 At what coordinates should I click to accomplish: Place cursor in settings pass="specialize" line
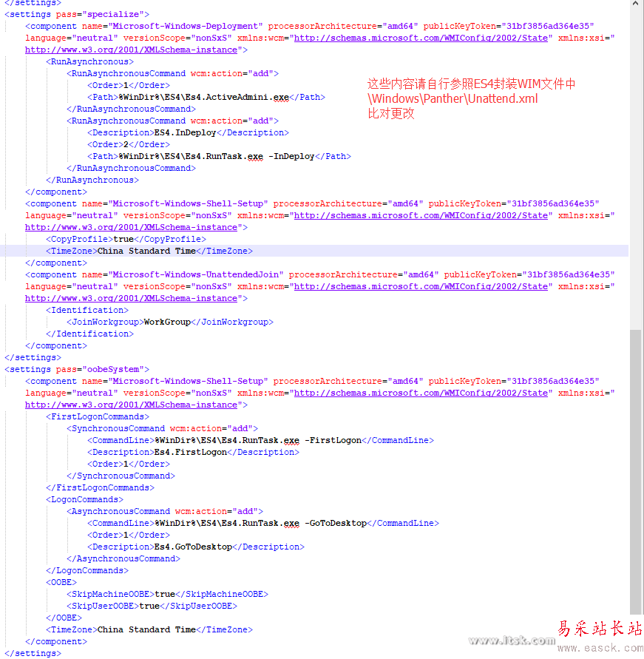pyautogui.click(x=77, y=15)
